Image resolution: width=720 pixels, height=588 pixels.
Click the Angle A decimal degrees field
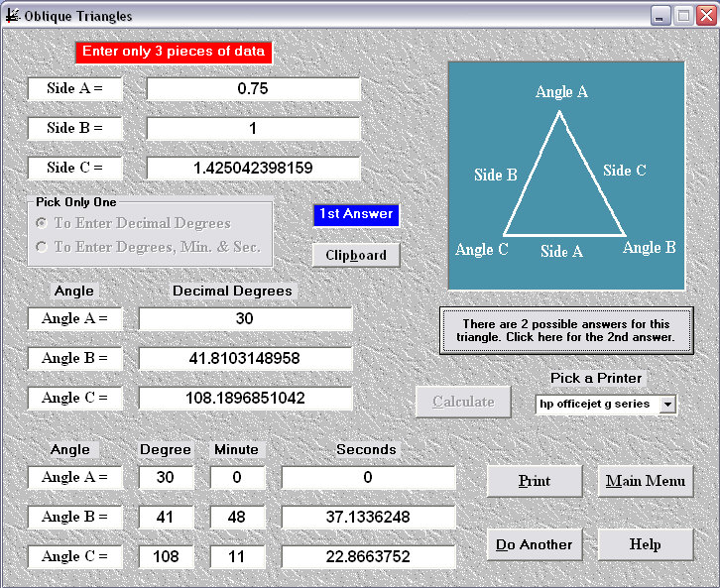[245, 318]
